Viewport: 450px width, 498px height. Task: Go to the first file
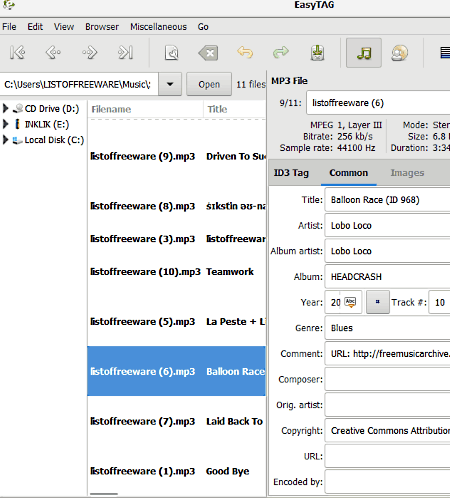coord(17,53)
